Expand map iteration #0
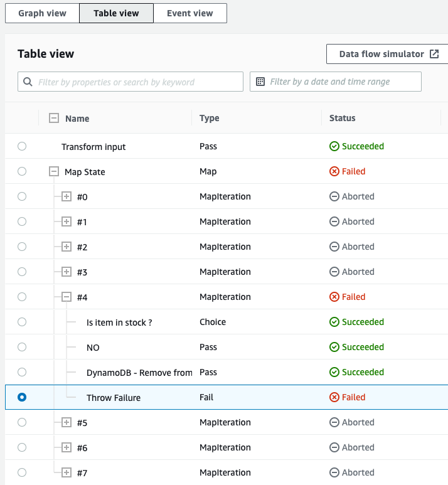 click(67, 196)
